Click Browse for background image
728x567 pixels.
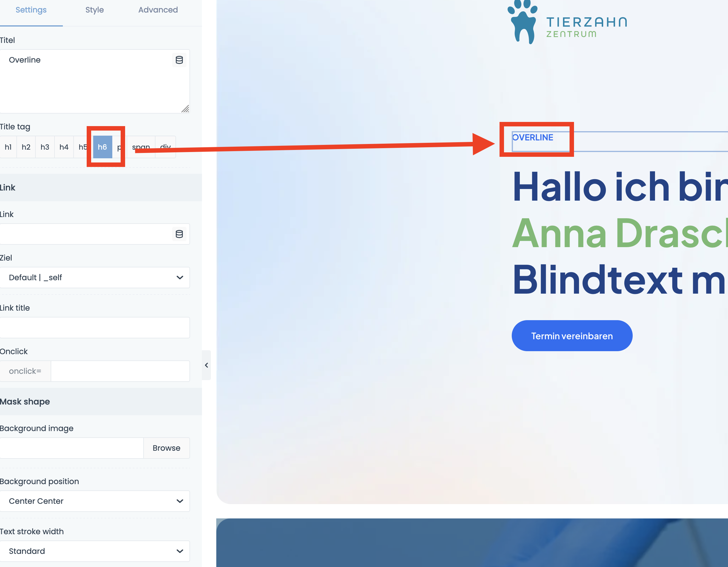(167, 448)
